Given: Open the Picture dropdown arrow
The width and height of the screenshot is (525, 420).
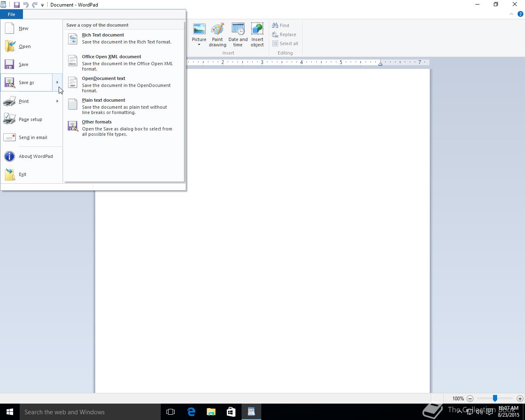Looking at the screenshot, I should [199, 45].
